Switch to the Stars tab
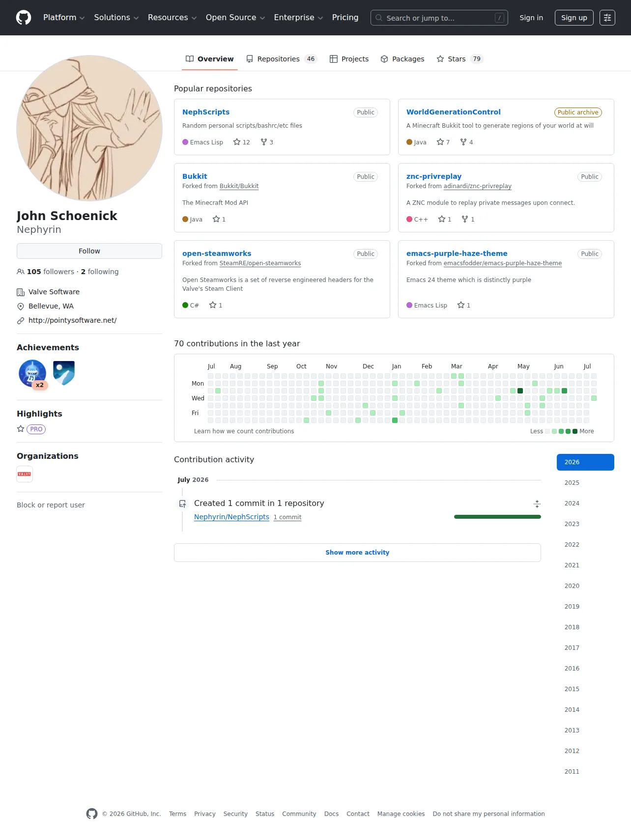Image resolution: width=631 pixels, height=840 pixels. click(460, 59)
